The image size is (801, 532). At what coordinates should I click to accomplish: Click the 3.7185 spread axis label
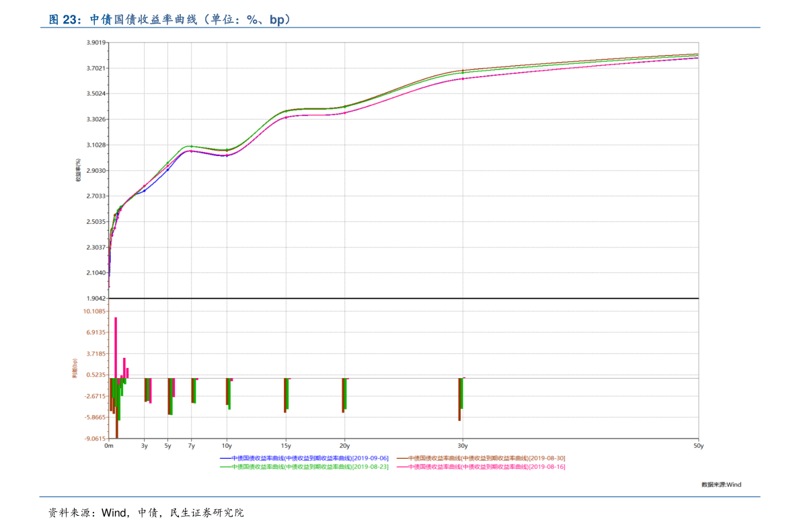(96, 354)
